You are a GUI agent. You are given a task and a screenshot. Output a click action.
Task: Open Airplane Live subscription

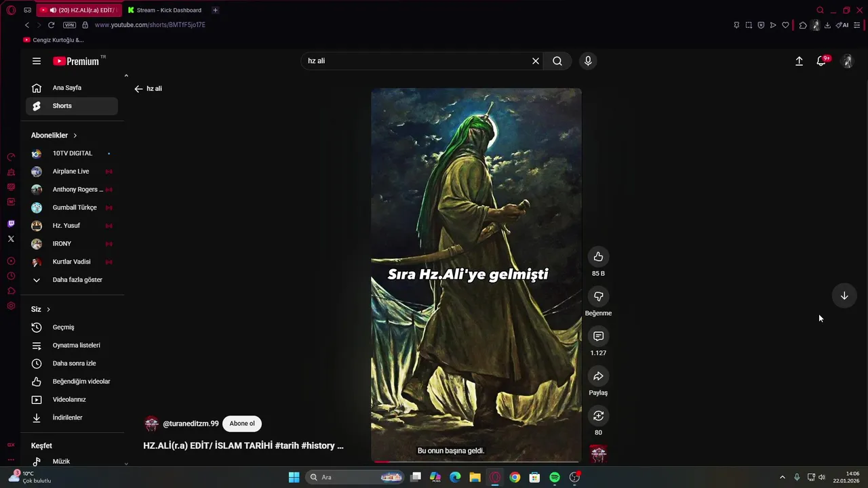pyautogui.click(x=72, y=171)
